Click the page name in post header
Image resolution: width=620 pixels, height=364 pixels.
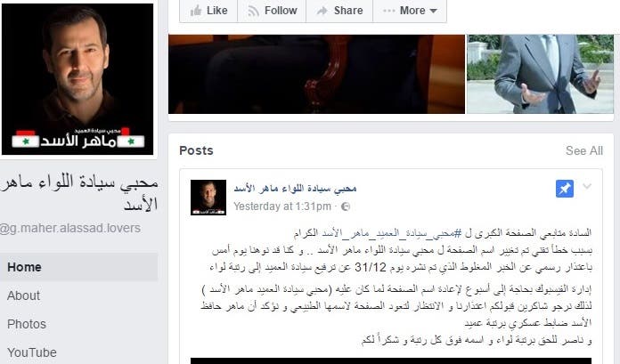click(x=295, y=189)
